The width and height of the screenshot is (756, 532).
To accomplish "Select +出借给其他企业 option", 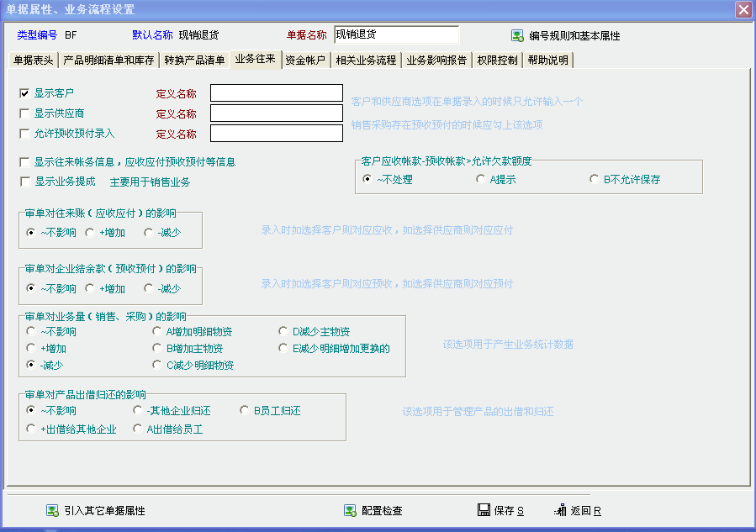I will (x=31, y=429).
